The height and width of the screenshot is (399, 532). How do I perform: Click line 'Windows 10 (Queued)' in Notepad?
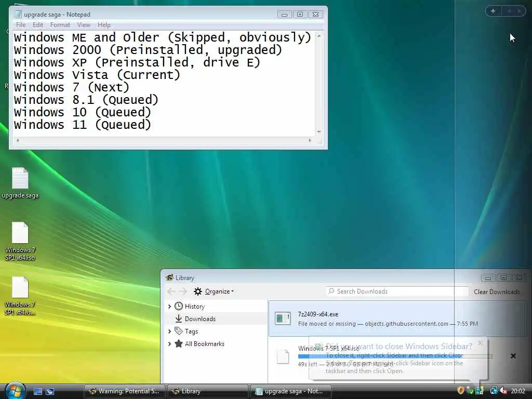click(83, 112)
